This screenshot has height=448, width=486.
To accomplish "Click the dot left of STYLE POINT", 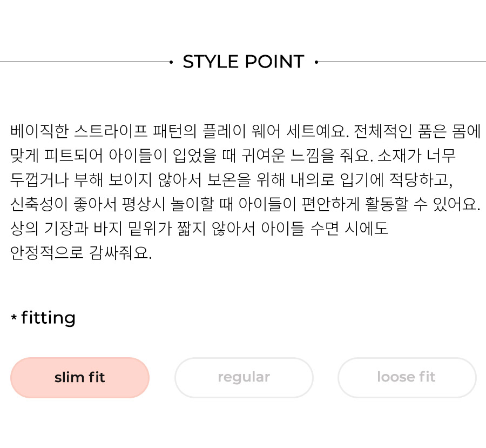I will [171, 62].
